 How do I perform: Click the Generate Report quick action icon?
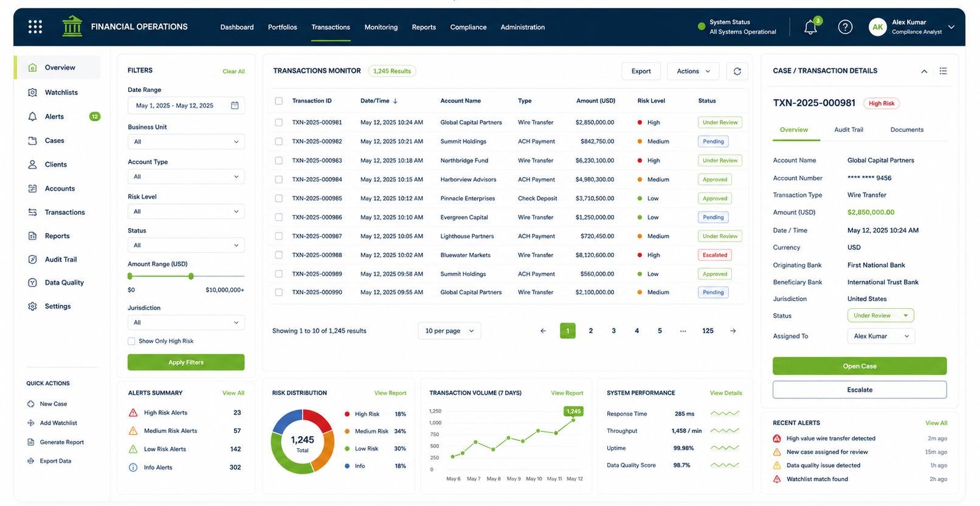(x=31, y=442)
